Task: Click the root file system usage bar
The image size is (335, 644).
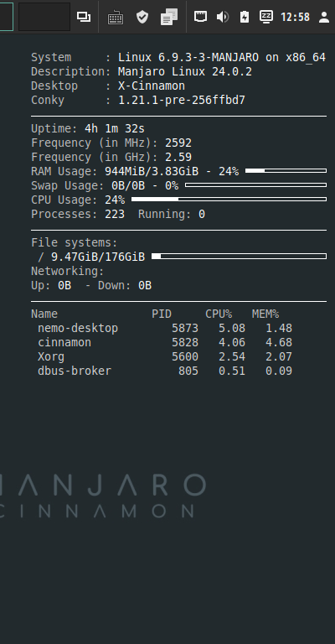Action: click(x=239, y=257)
